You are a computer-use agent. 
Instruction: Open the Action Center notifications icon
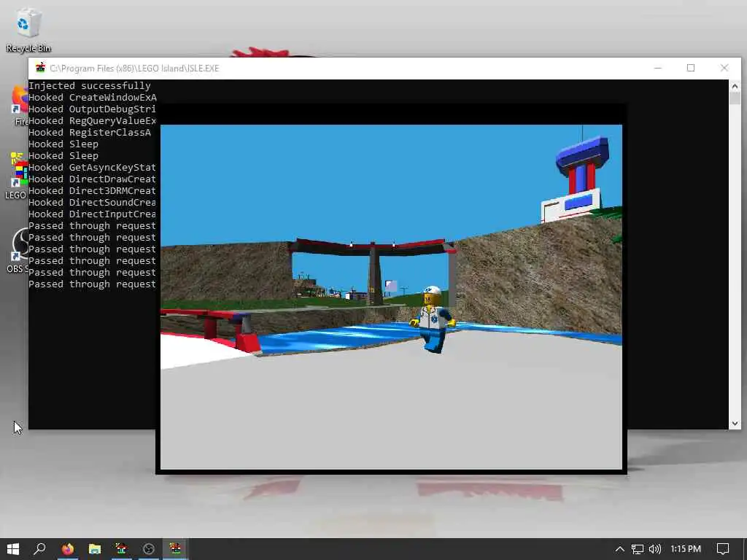point(723,549)
